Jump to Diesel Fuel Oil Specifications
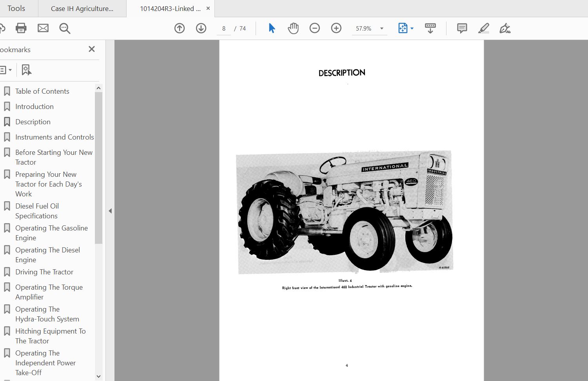Image resolution: width=588 pixels, height=381 pixels. 37,211
